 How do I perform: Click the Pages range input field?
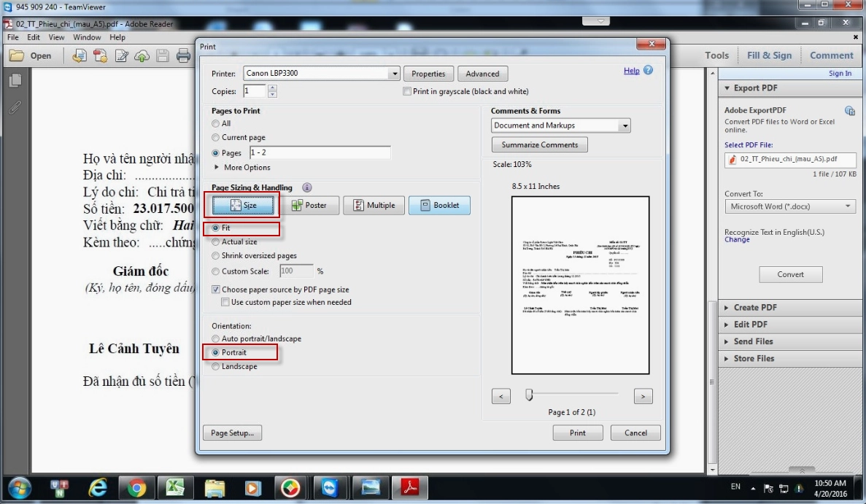pyautogui.click(x=320, y=153)
